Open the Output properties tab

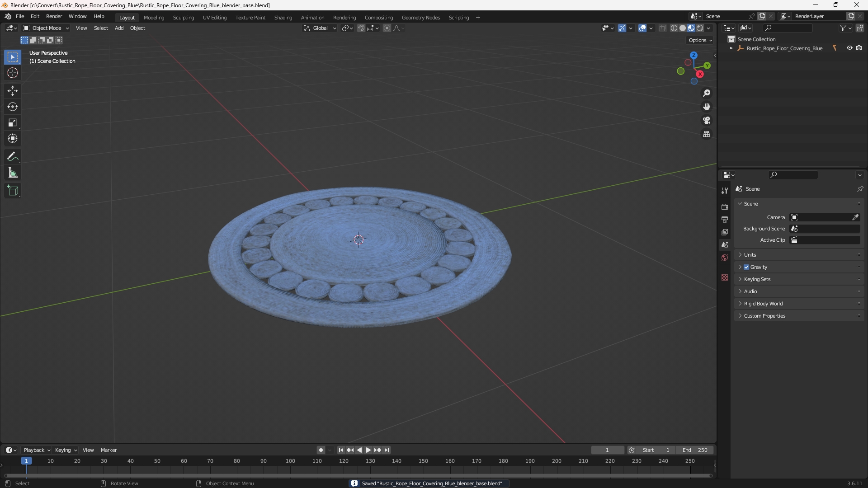click(x=725, y=219)
